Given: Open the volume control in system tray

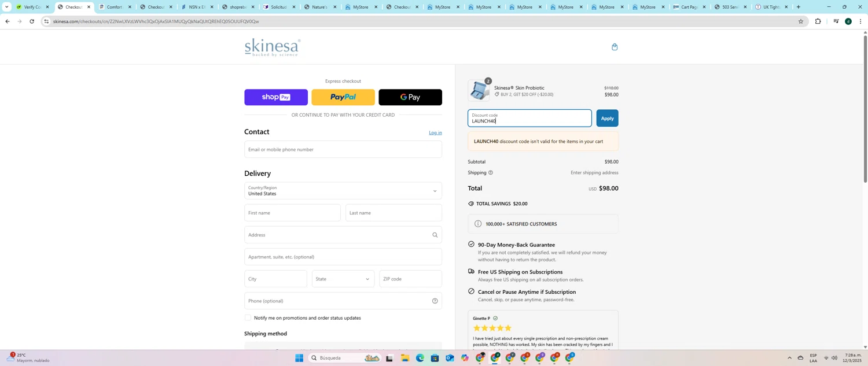Looking at the screenshot, I should (834, 358).
